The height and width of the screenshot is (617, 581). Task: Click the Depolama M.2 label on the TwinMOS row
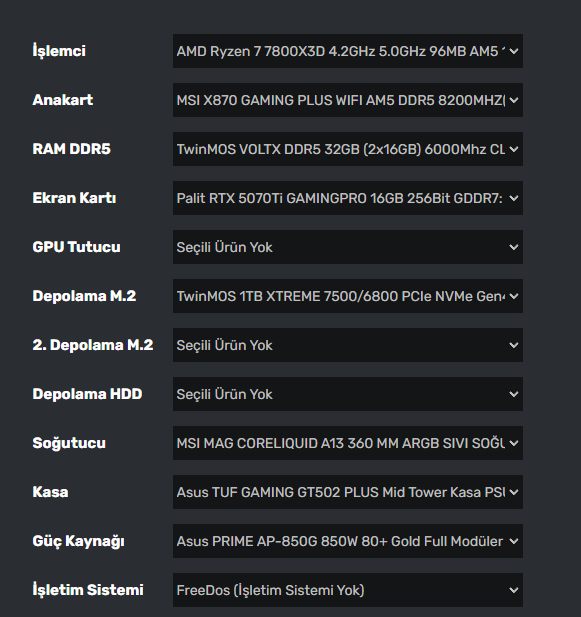84,296
